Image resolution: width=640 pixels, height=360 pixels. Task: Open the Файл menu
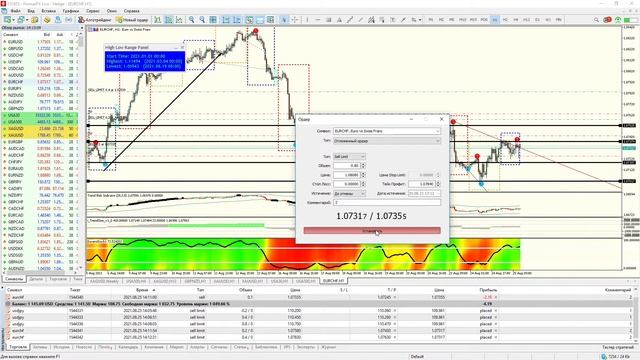tap(16, 11)
